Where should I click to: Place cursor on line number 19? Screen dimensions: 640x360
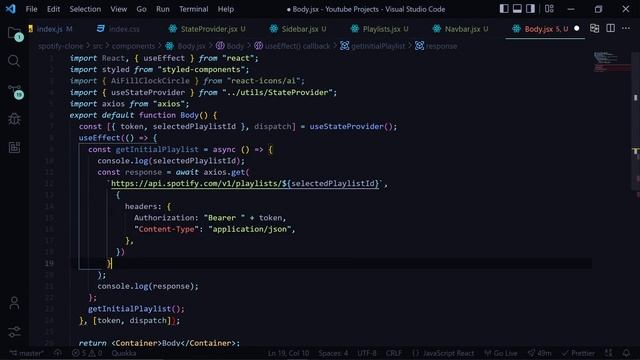point(49,263)
